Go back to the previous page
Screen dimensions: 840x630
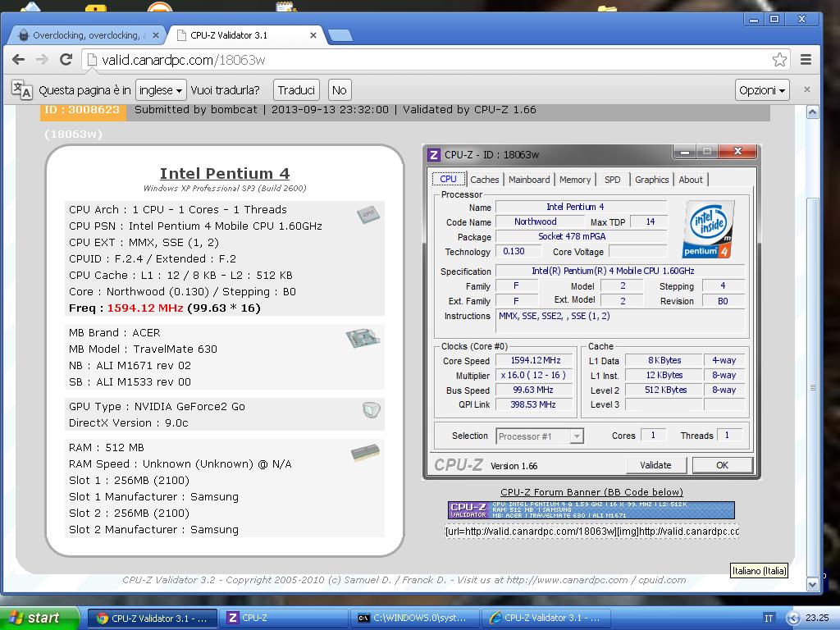coord(18,59)
